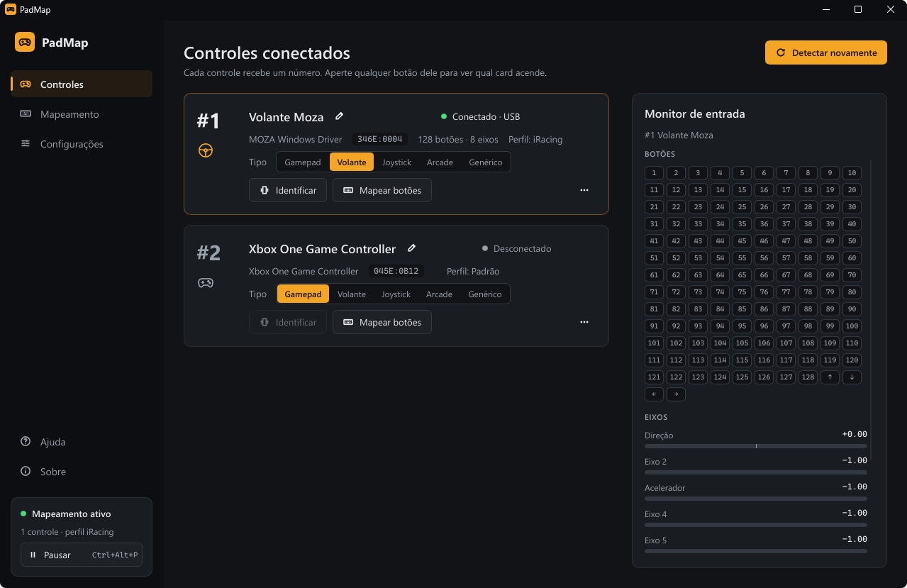
Task: Click the Acelerador axis bar
Action: (756, 499)
